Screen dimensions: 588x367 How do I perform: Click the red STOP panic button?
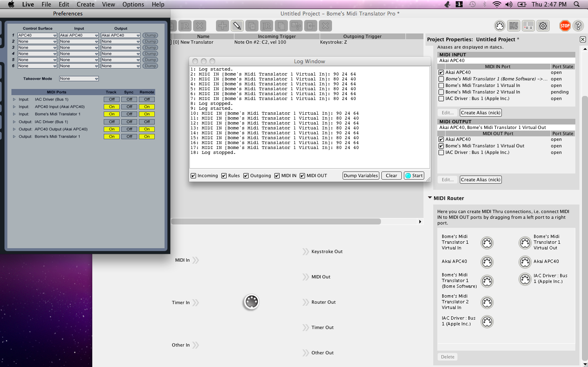tap(565, 26)
